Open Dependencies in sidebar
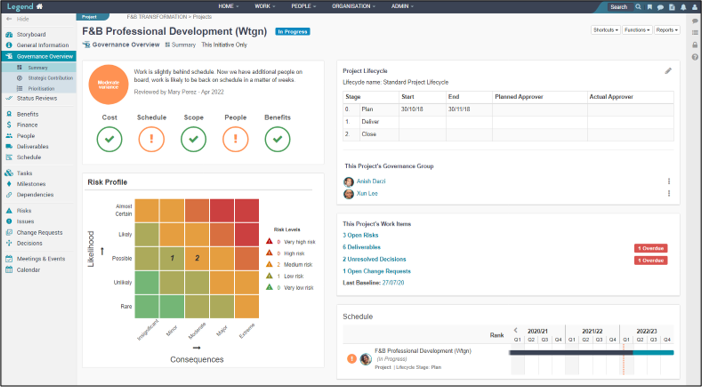Screen dimensions: 702x387 (35, 195)
